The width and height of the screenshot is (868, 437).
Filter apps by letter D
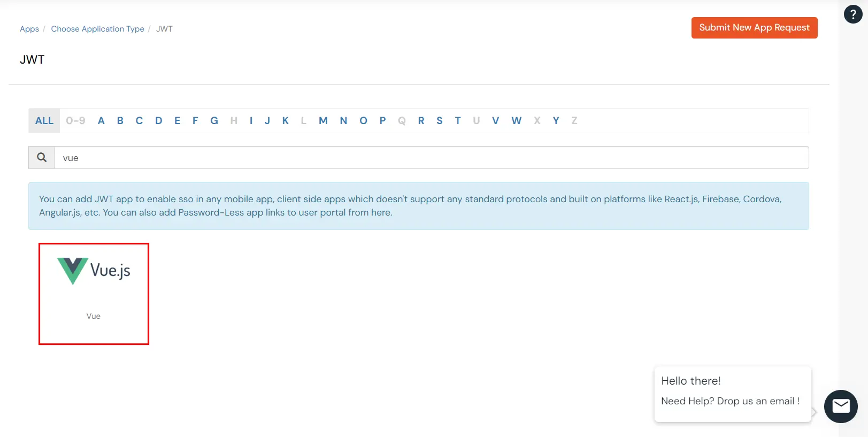(159, 121)
